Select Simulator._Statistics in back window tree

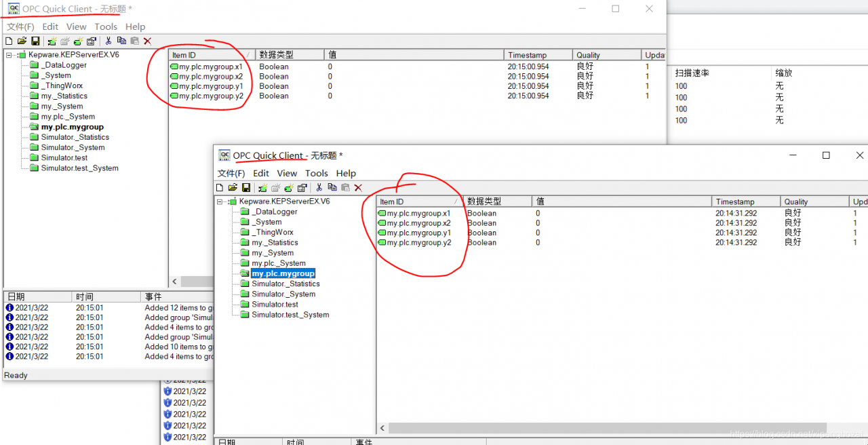75,137
